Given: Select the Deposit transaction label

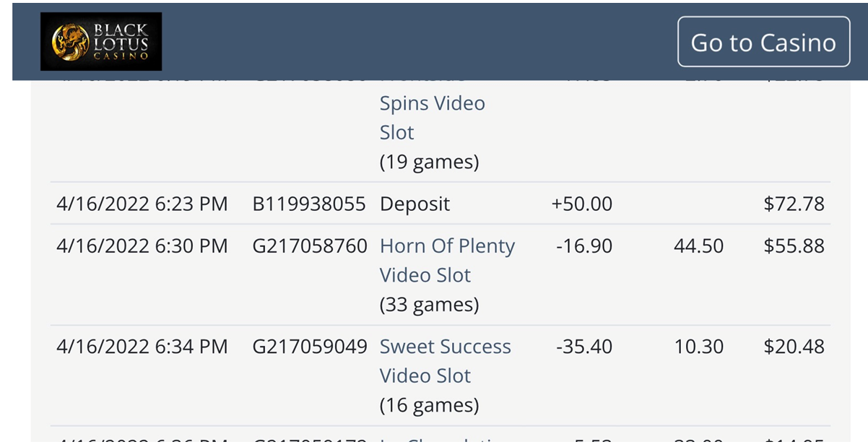Looking at the screenshot, I should 415,204.
